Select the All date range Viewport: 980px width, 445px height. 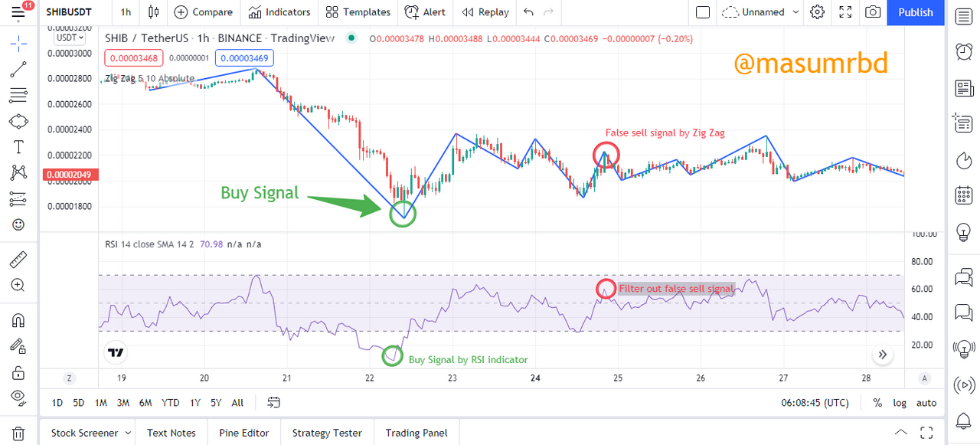(x=237, y=402)
